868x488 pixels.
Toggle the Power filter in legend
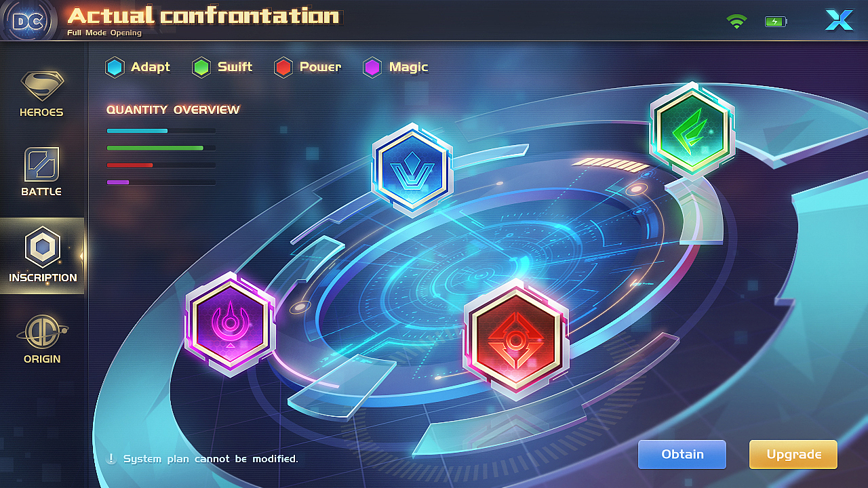(x=307, y=67)
